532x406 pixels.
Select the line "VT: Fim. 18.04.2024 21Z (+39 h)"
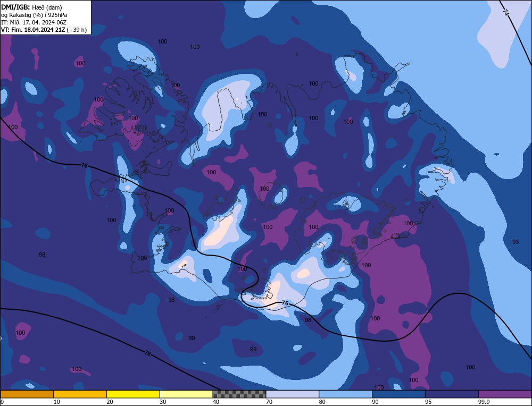click(x=44, y=30)
